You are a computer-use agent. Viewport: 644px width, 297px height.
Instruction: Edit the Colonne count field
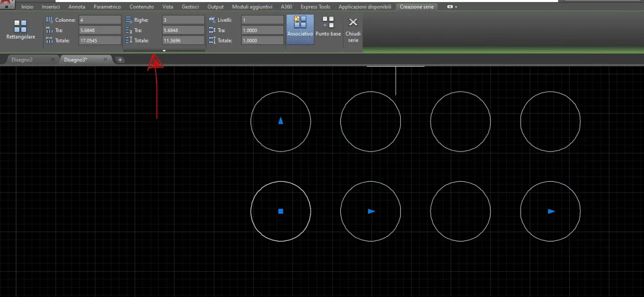(x=100, y=20)
